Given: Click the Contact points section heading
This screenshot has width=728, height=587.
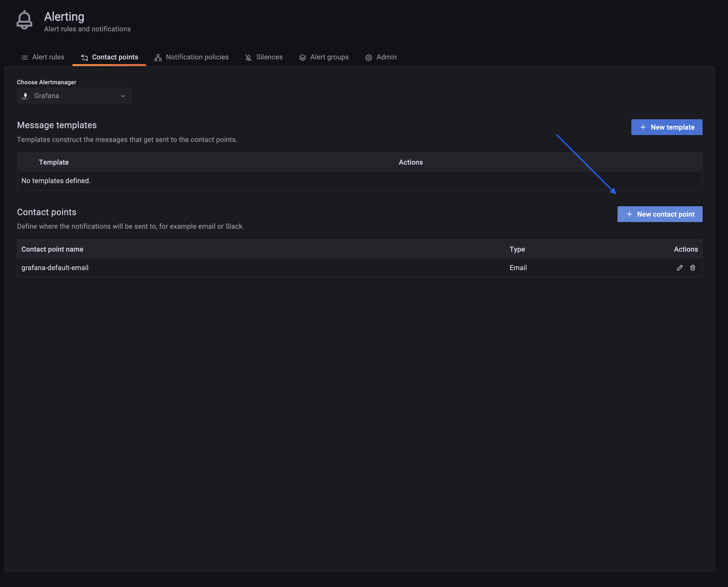Looking at the screenshot, I should 47,212.
